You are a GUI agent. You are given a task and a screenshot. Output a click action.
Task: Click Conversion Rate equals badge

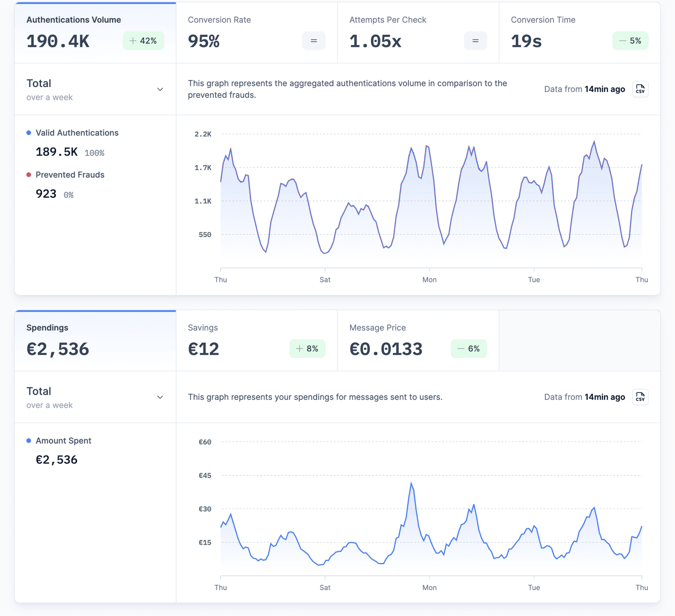click(x=314, y=41)
